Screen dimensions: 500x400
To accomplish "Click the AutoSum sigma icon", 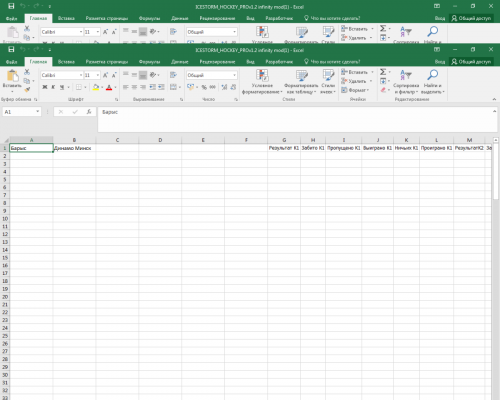I will (383, 72).
